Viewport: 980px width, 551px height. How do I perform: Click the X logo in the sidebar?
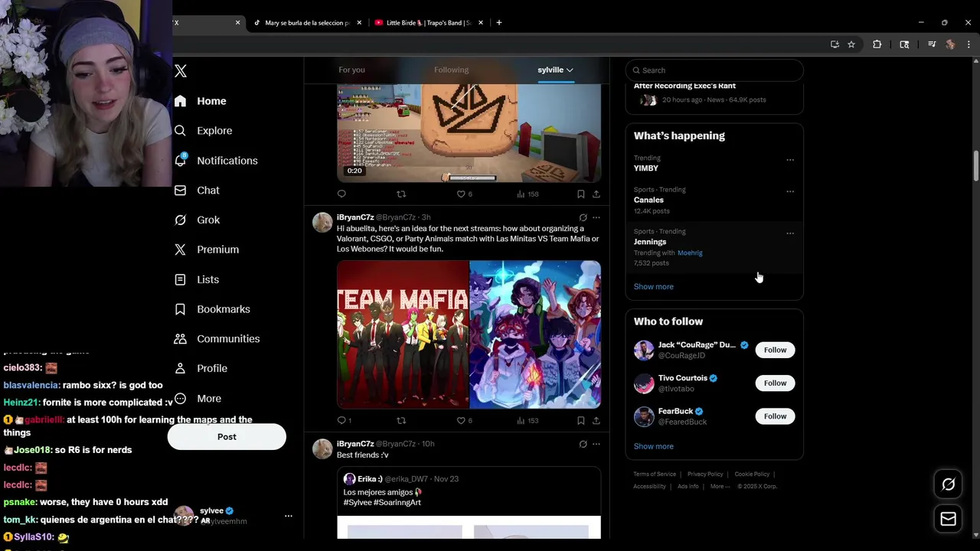[181, 71]
